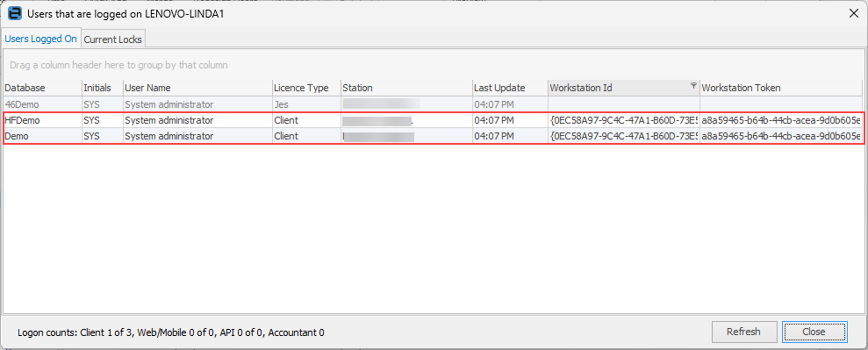
Task: Click 04:07 PM in the HFDemo row
Action: (x=510, y=120)
